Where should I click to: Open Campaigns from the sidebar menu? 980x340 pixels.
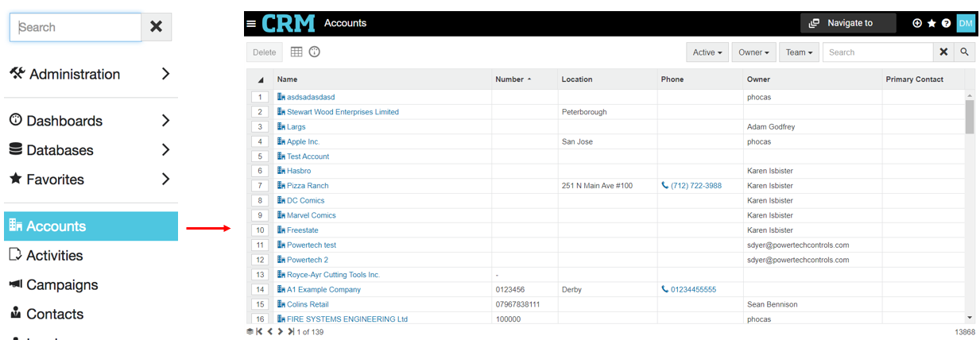pos(62,284)
